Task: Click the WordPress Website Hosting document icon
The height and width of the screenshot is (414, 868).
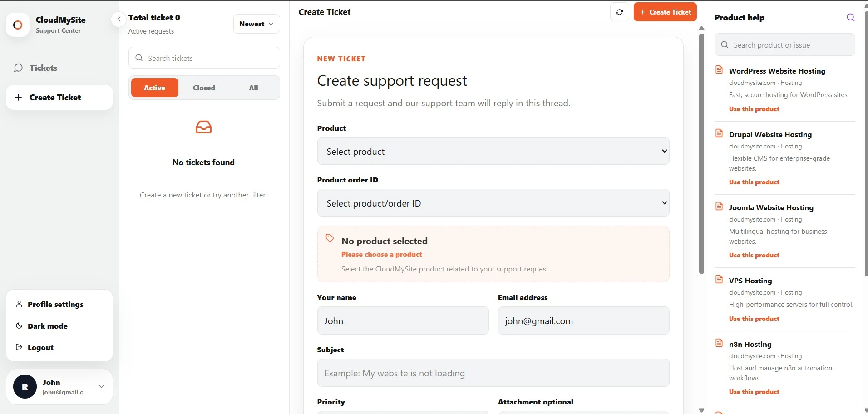Action: pos(719,69)
